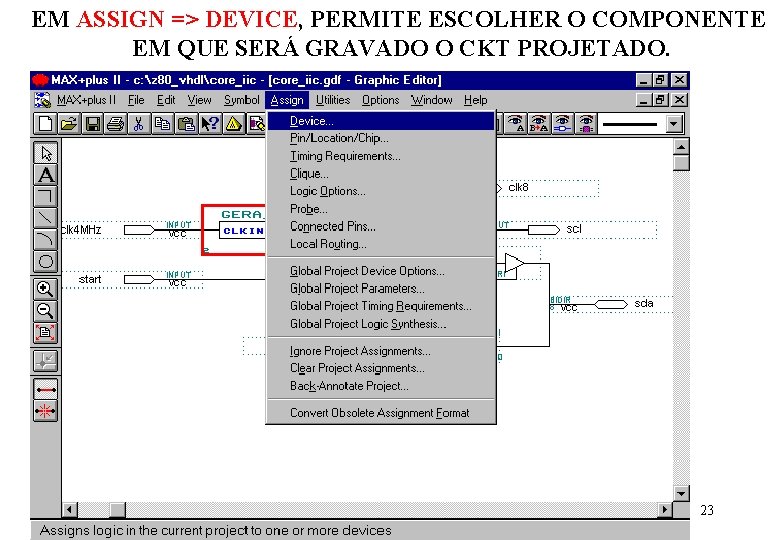Click the sda bidirectional pin symbol
The height and width of the screenshot is (540, 780).
[x=611, y=304]
